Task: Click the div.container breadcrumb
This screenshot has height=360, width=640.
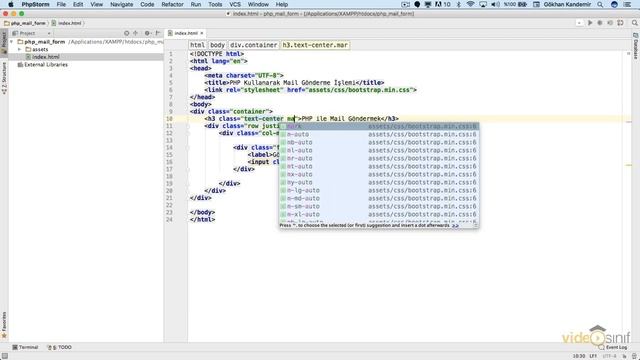Action: pyautogui.click(x=253, y=45)
